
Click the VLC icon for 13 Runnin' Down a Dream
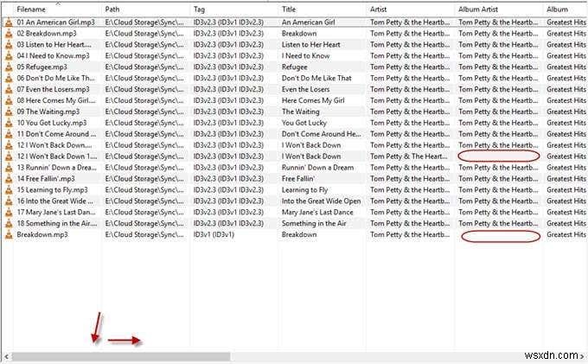pyautogui.click(x=9, y=168)
